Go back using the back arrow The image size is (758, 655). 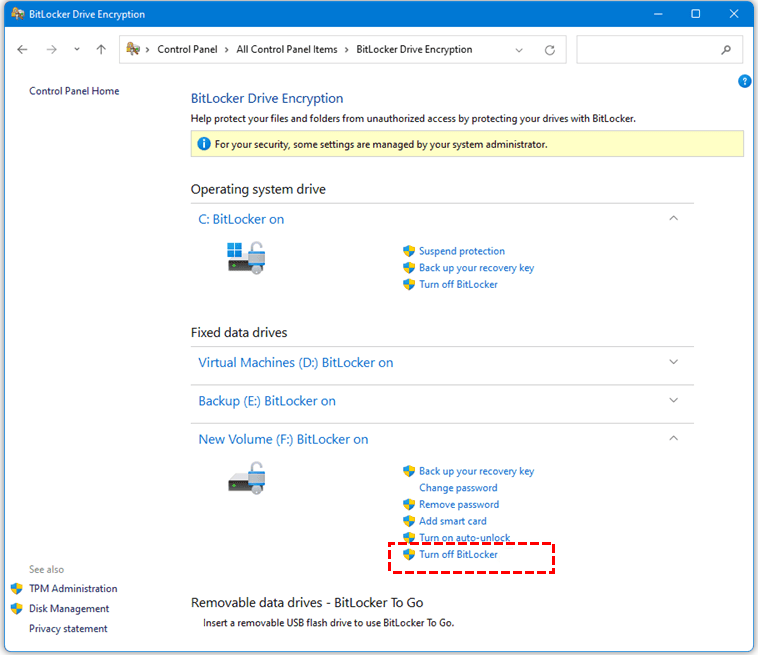[x=22, y=49]
